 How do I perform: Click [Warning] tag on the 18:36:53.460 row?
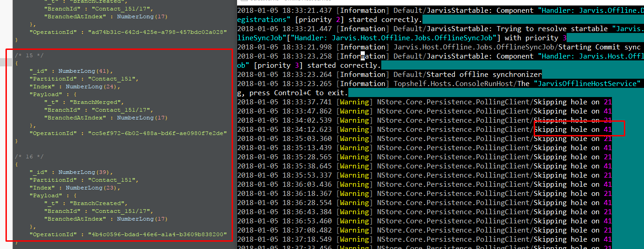tap(355, 221)
